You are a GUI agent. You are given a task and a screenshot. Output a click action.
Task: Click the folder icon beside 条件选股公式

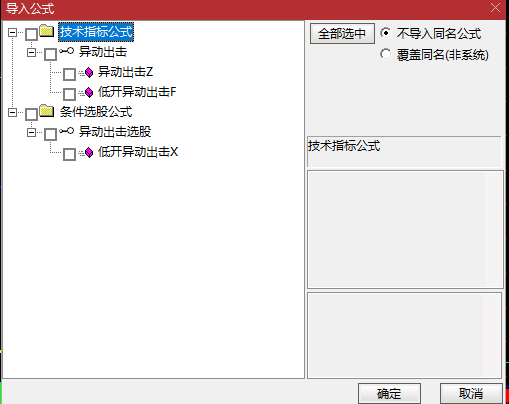[47, 111]
